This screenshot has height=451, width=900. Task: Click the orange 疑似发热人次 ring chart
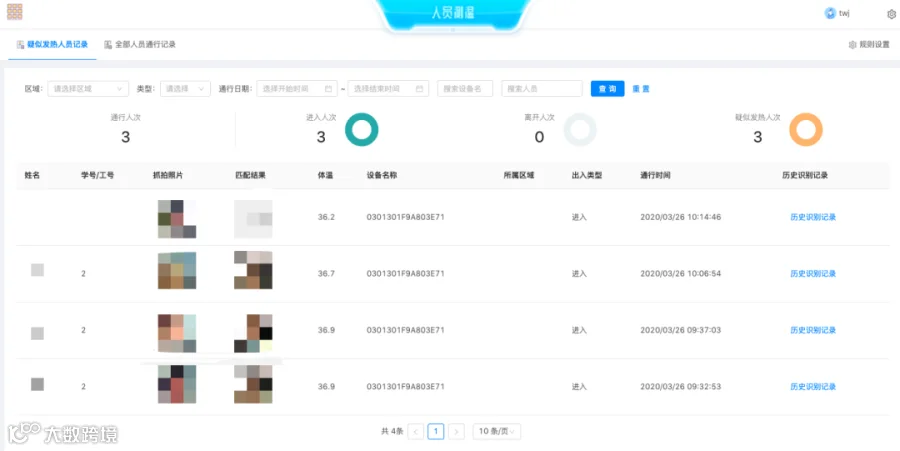click(806, 130)
